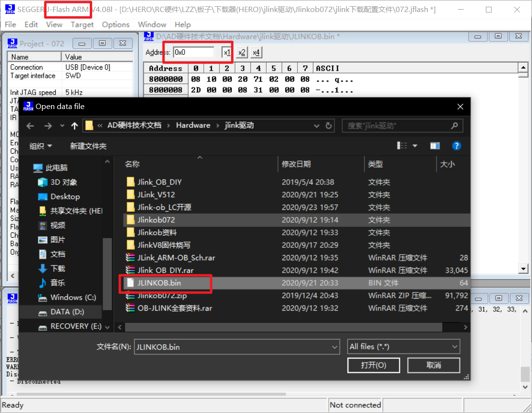This screenshot has width=532, height=413.
Task: Expand the address path history dropdown
Action: point(316,126)
